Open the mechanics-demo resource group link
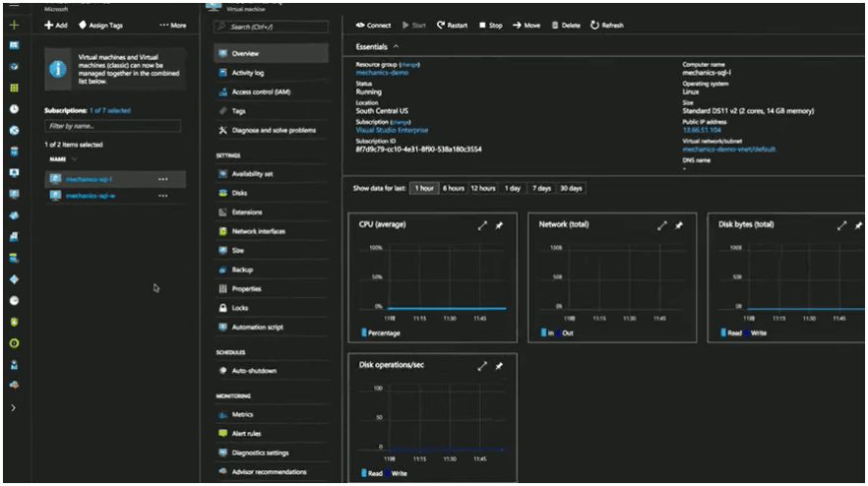 (x=382, y=73)
